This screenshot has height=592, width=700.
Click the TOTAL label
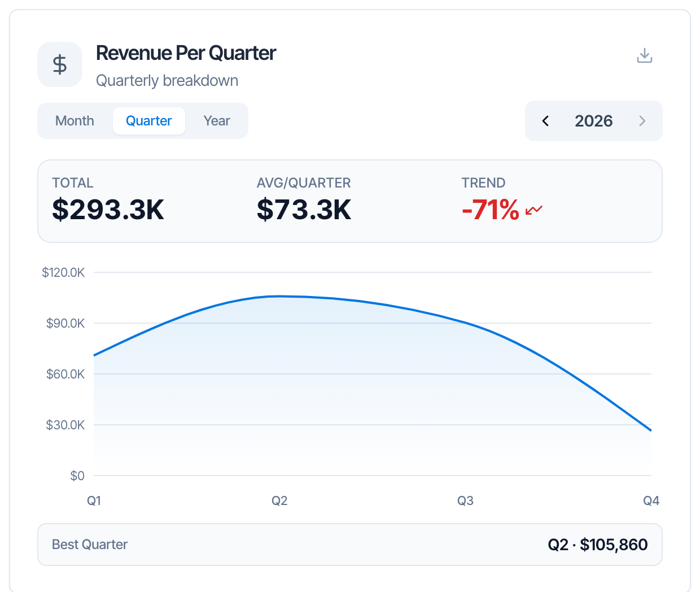pyautogui.click(x=73, y=183)
